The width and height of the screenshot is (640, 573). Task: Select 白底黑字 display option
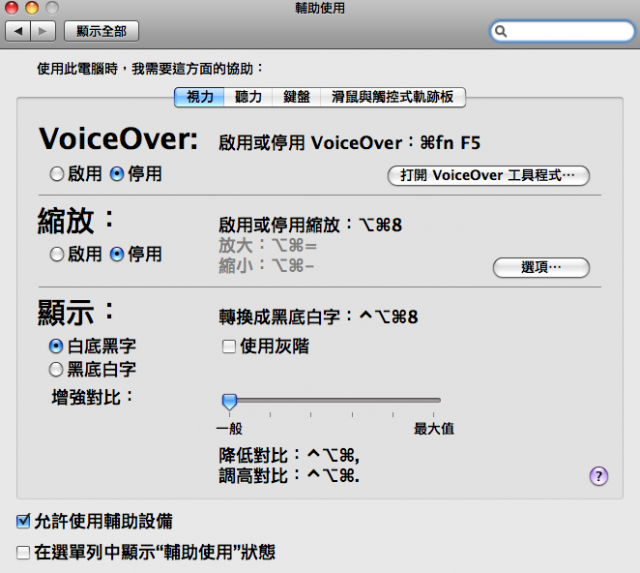point(56,346)
